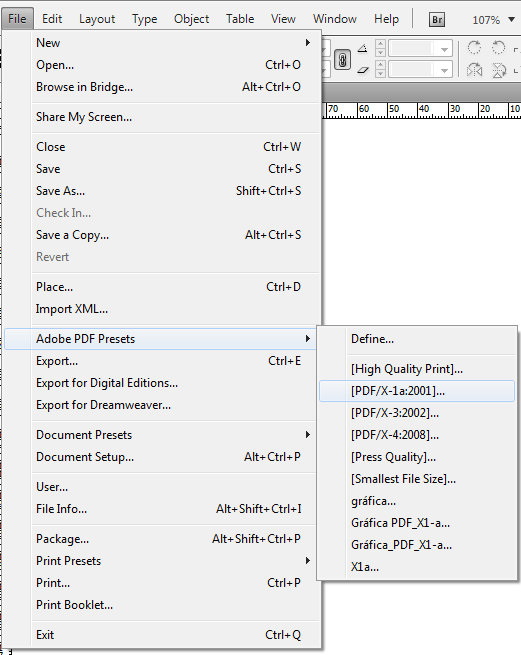Open the 107% zoom level dropdown
Viewport: 521px width, 655px height.
coord(511,20)
